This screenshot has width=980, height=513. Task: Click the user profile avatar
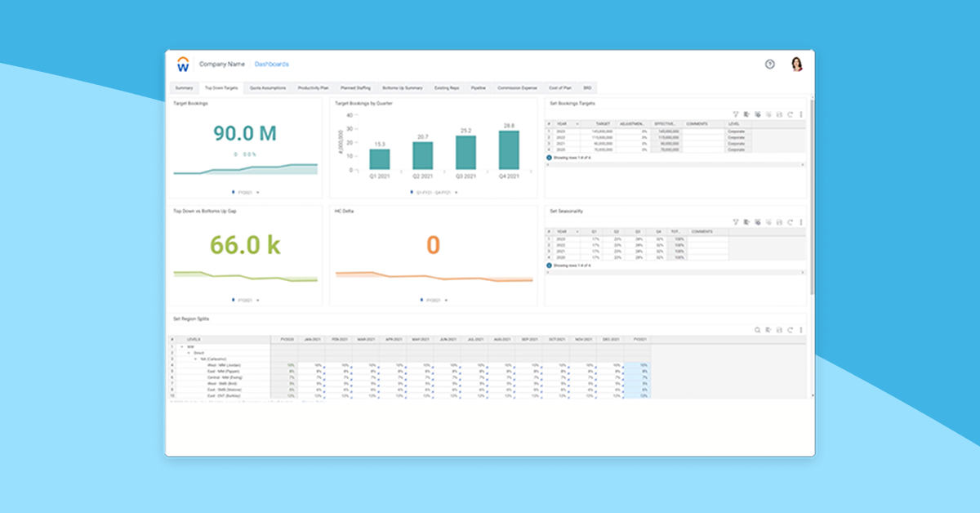[796, 64]
